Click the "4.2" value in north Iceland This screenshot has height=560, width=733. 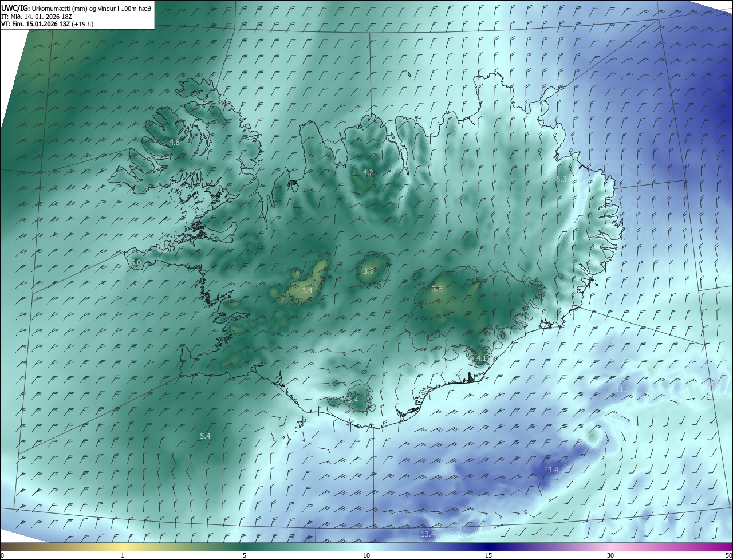coord(368,172)
